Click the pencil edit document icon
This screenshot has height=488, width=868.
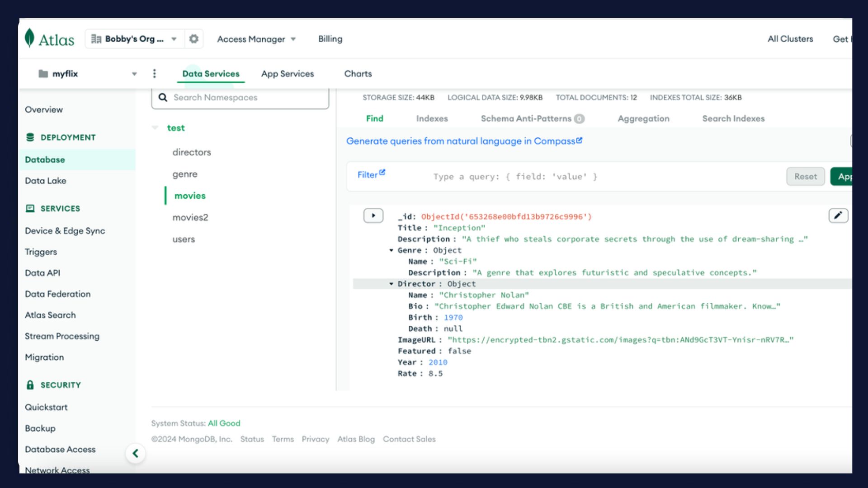tap(838, 216)
